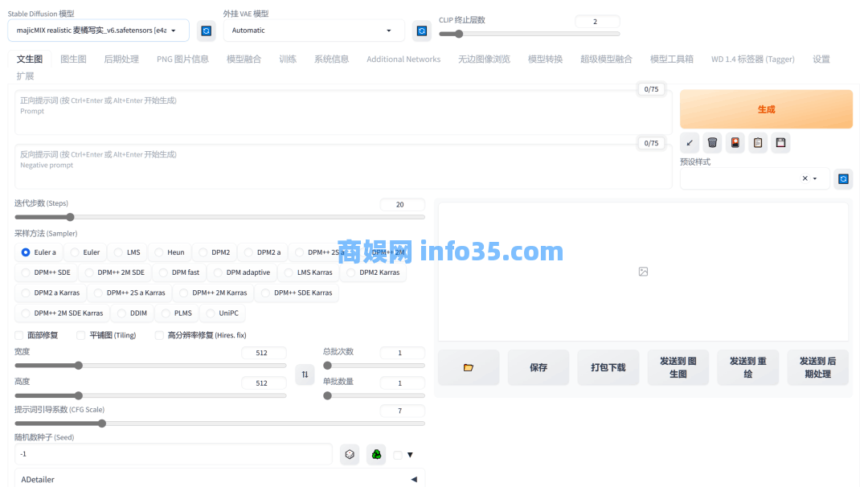The height and width of the screenshot is (487, 868).
Task: Select the Euler sampler
Action: 85,252
